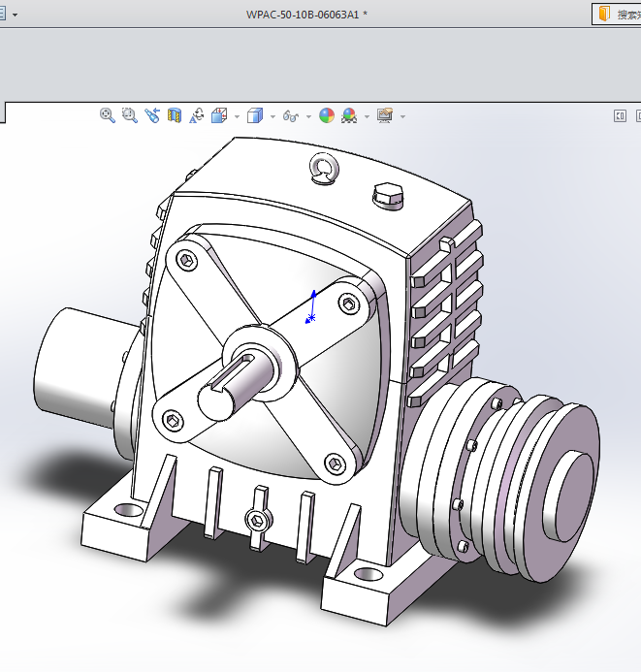Expand the Apply Scene dropdown arrow
This screenshot has height=672, width=641.
(367, 116)
